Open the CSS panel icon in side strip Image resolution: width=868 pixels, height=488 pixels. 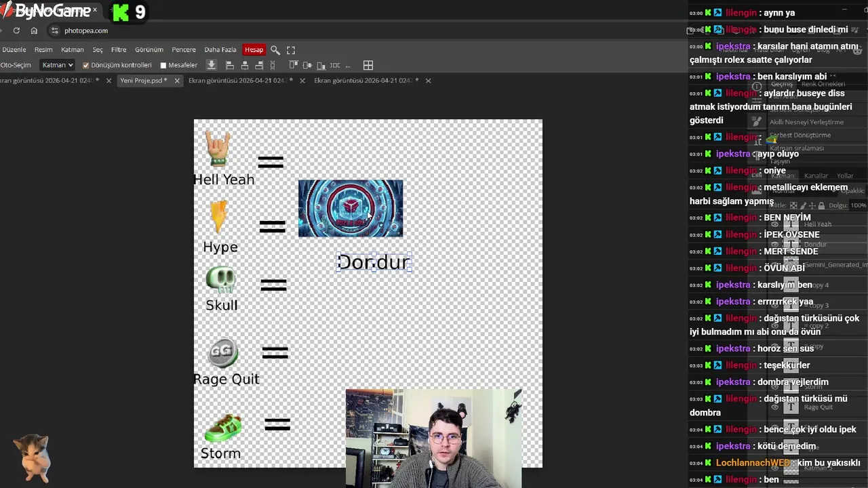[x=756, y=175]
